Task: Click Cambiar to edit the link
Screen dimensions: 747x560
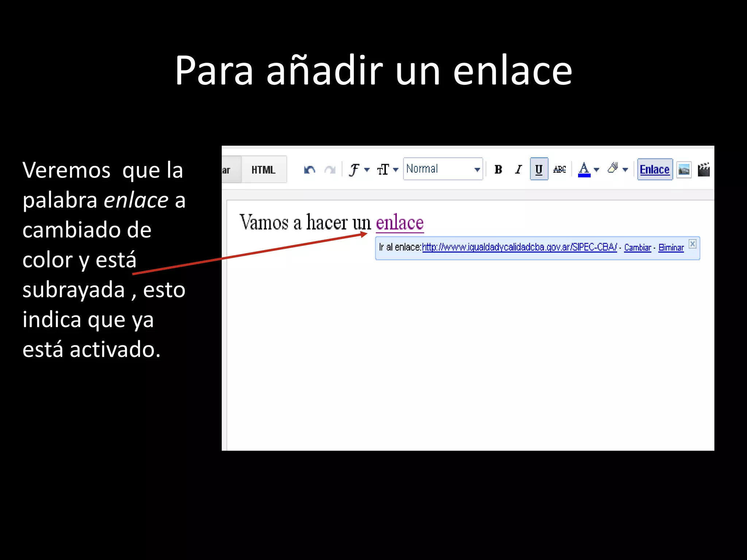Action: (x=638, y=248)
